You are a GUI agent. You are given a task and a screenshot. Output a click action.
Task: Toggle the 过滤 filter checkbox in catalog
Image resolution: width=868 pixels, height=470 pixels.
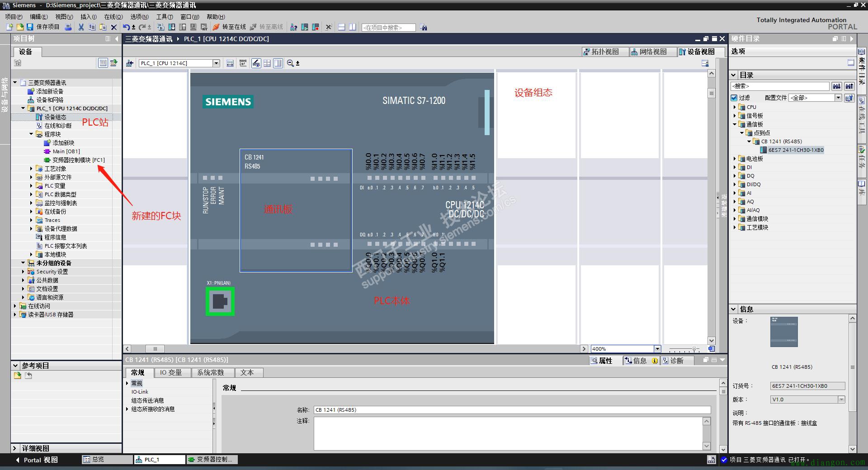[734, 98]
